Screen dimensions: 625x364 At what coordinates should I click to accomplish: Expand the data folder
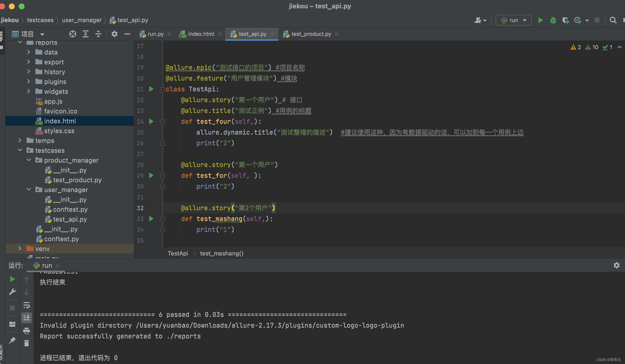(29, 52)
